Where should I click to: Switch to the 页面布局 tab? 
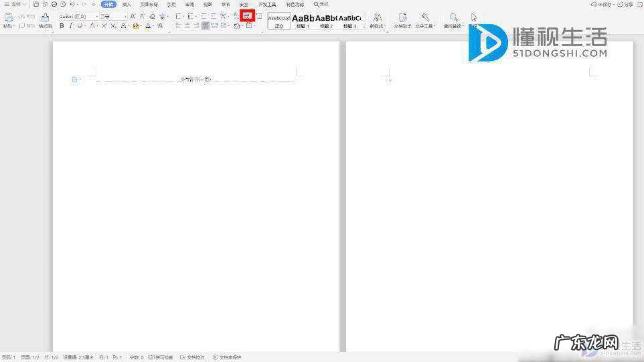[149, 5]
